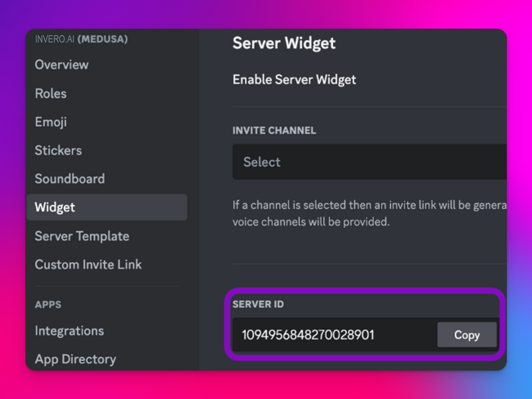Screen dimensions: 532x399
Task: Open the Overview settings page
Action: pyautogui.click(x=62, y=65)
